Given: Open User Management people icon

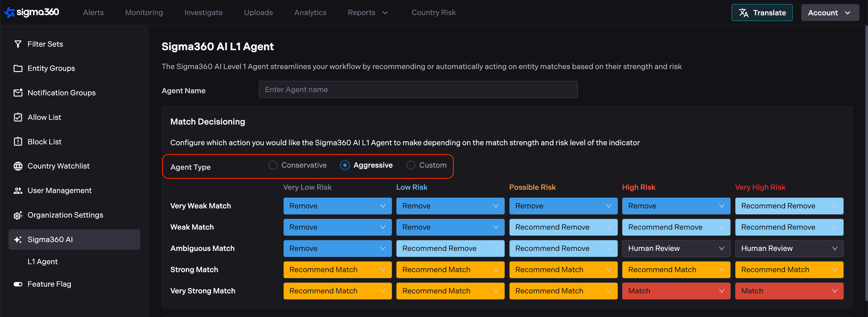Looking at the screenshot, I should pos(18,191).
